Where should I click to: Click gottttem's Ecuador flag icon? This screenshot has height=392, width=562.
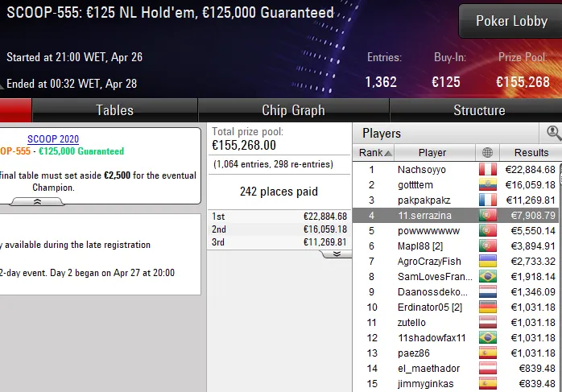coord(486,185)
